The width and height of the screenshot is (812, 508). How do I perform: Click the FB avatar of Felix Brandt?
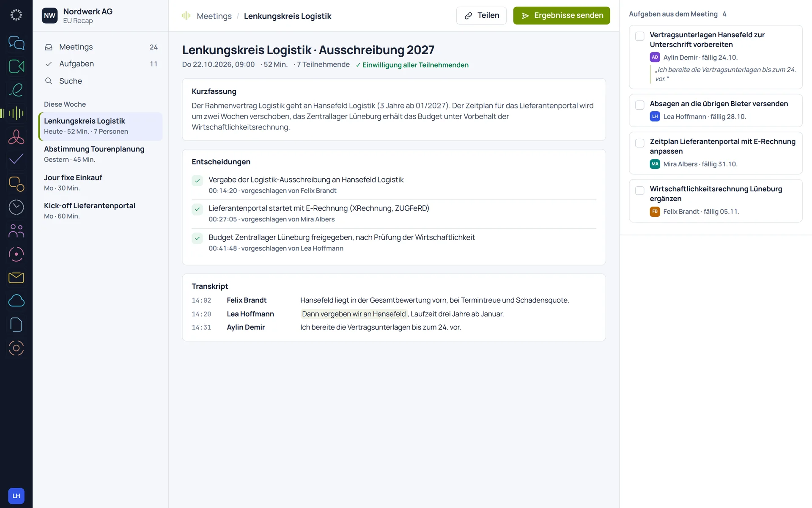coord(655,211)
